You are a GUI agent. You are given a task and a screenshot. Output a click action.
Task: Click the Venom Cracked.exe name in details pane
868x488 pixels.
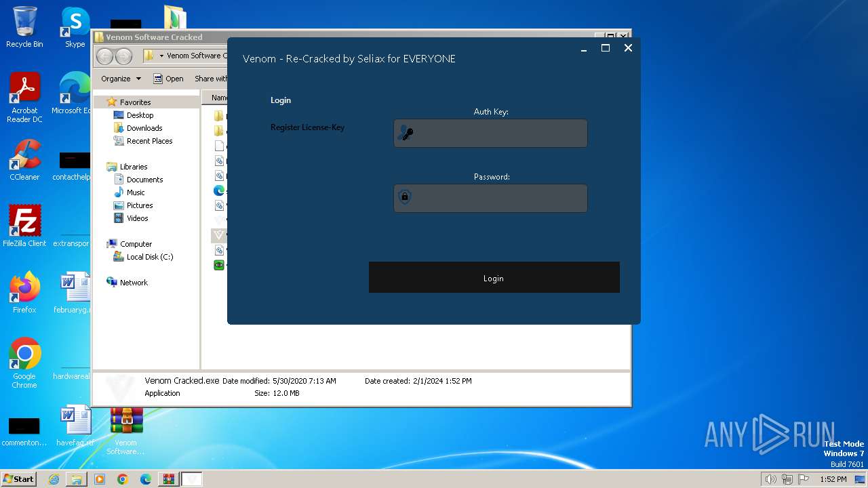pos(182,381)
